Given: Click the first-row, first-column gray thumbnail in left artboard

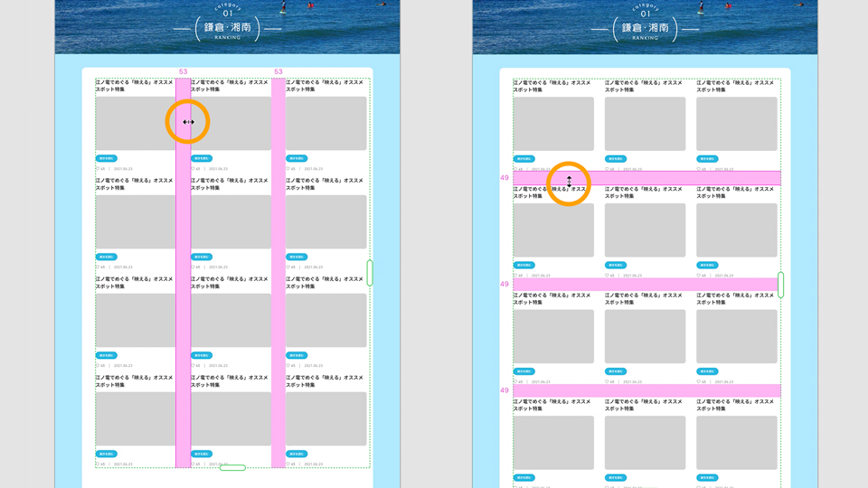Looking at the screenshot, I should click(x=136, y=124).
